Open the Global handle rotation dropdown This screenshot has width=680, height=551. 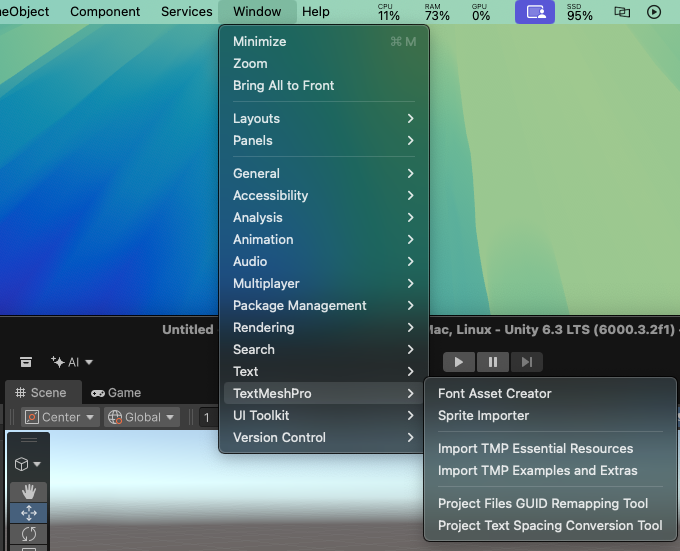tap(141, 417)
